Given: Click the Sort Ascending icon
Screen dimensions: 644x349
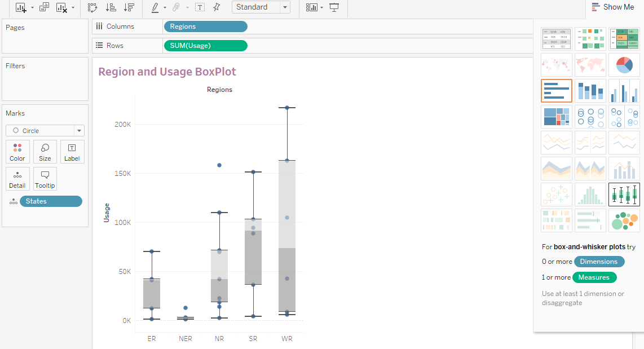Looking at the screenshot, I should click(111, 7).
